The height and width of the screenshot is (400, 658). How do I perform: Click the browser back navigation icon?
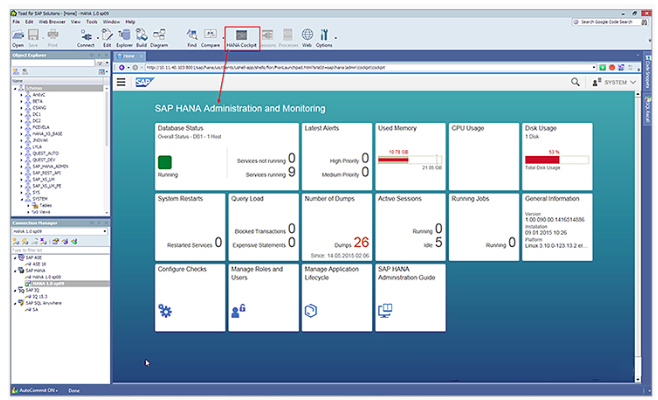(x=122, y=68)
